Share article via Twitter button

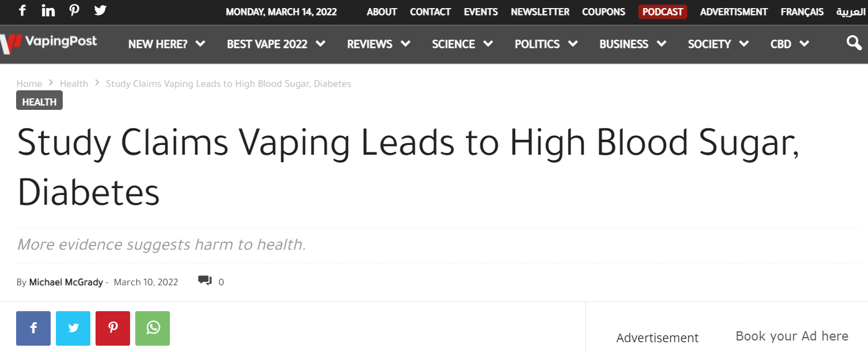pos(73,328)
